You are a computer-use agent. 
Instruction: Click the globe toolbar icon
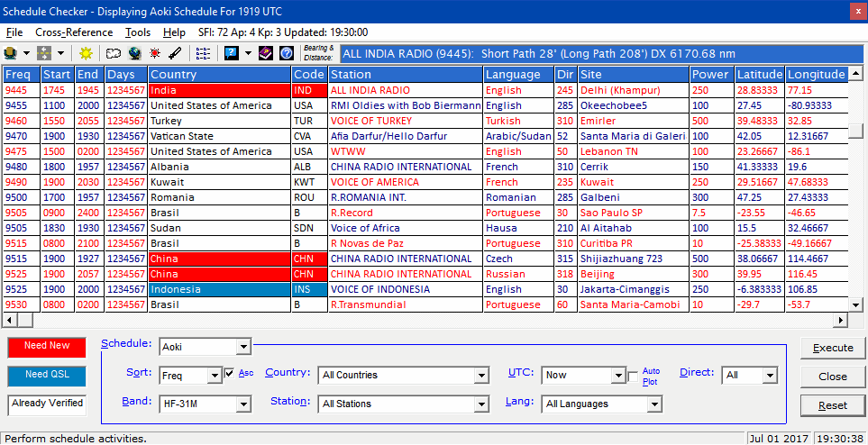(x=134, y=53)
